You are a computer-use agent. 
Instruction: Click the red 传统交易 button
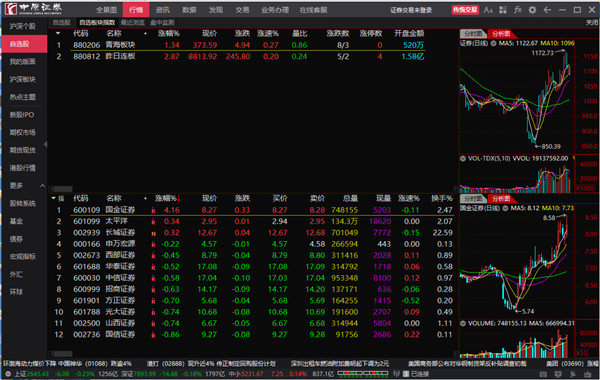pos(465,10)
